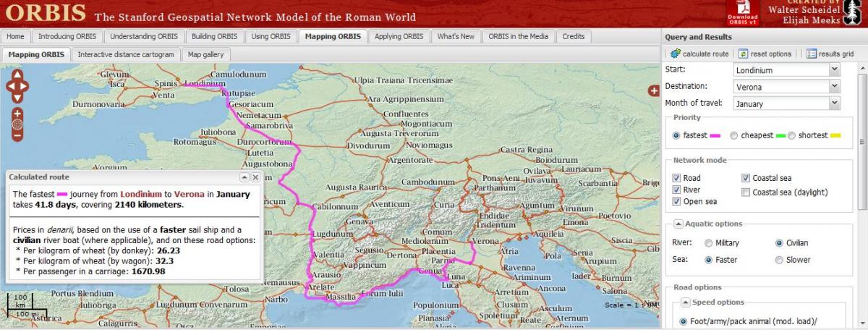Click Elijah Meeks creator name
Viewport: 868px width, 330px height.
pyautogui.click(x=812, y=20)
